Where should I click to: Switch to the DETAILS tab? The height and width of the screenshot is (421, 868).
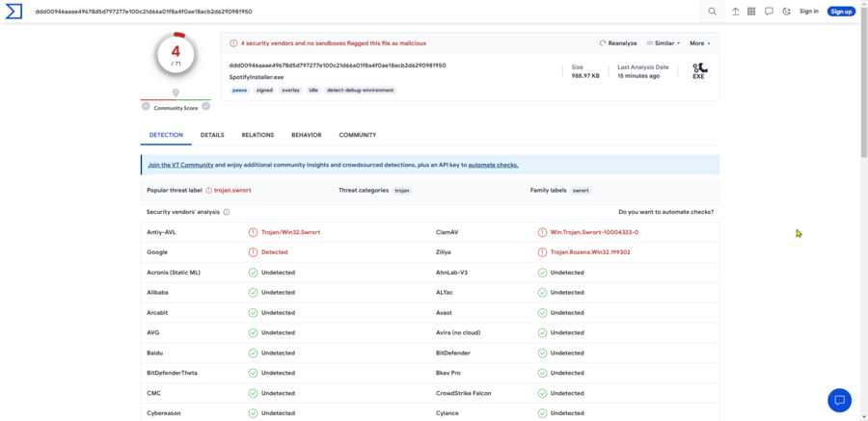coord(212,135)
